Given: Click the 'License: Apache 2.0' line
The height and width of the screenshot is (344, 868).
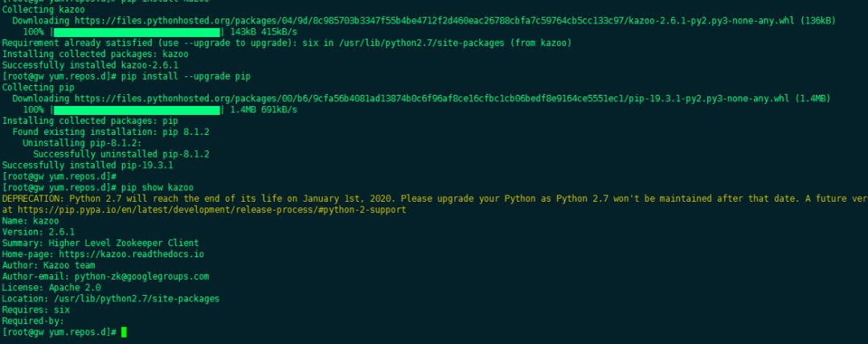Looking at the screenshot, I should [51, 288].
